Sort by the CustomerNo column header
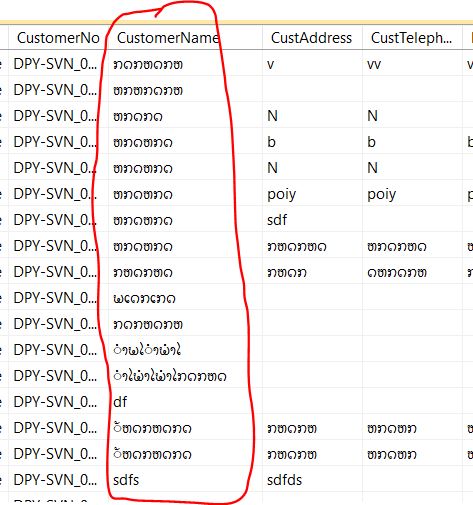The height and width of the screenshot is (505, 473). pos(58,38)
